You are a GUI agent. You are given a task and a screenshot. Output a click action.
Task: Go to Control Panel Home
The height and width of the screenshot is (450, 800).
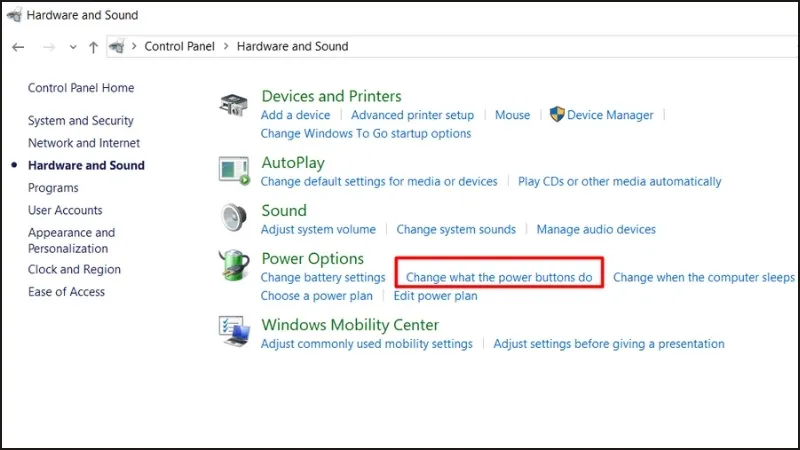coord(80,88)
